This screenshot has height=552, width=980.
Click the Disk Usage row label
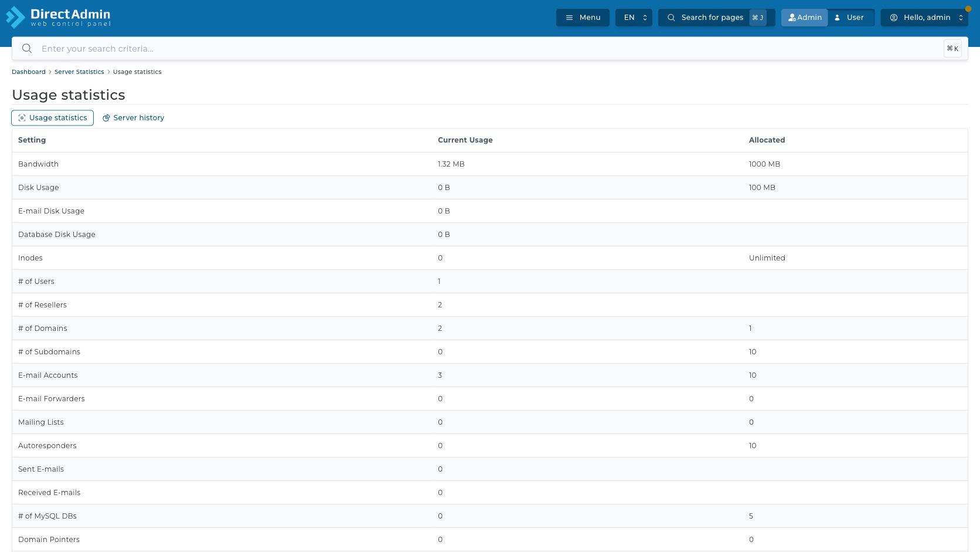pos(39,188)
